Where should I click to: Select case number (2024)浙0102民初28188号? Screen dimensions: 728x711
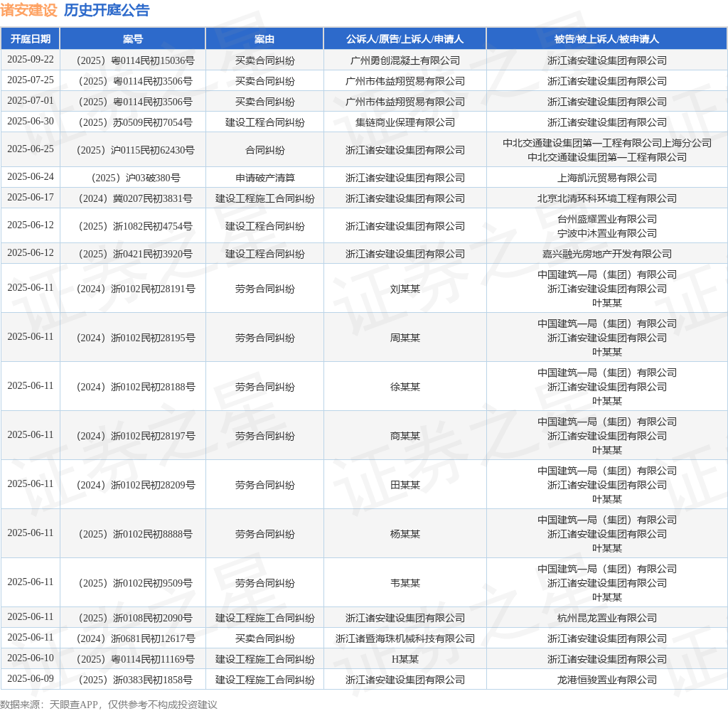136,387
